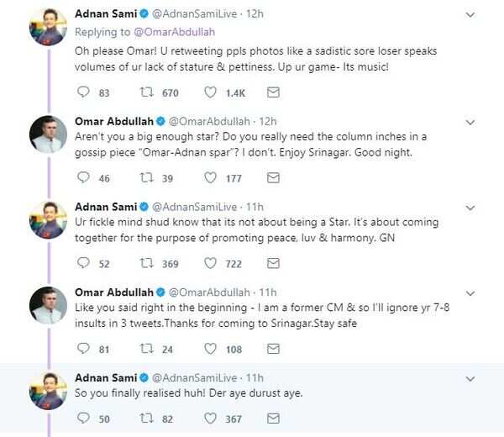The image size is (504, 437).
Task: Click Omar Abdullah's avatar on "former CM" tweet
Action: pos(48,306)
